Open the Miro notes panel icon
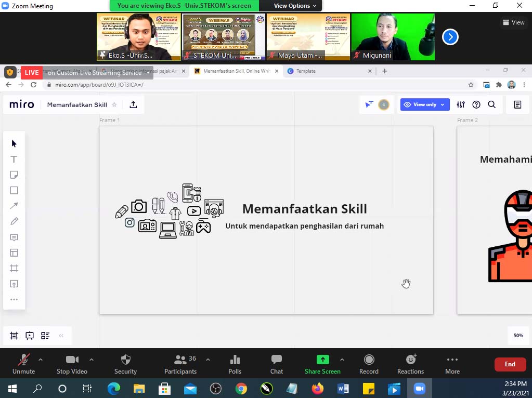532x398 pixels. [x=517, y=105]
